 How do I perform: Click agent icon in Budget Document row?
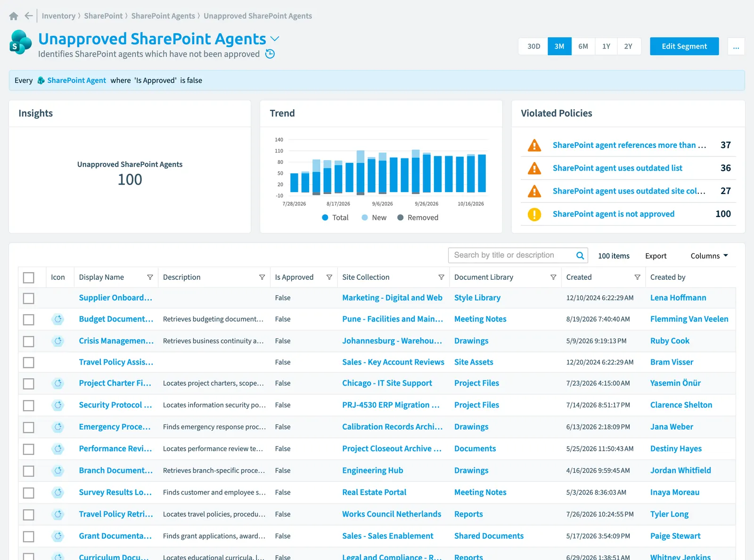[x=58, y=319]
